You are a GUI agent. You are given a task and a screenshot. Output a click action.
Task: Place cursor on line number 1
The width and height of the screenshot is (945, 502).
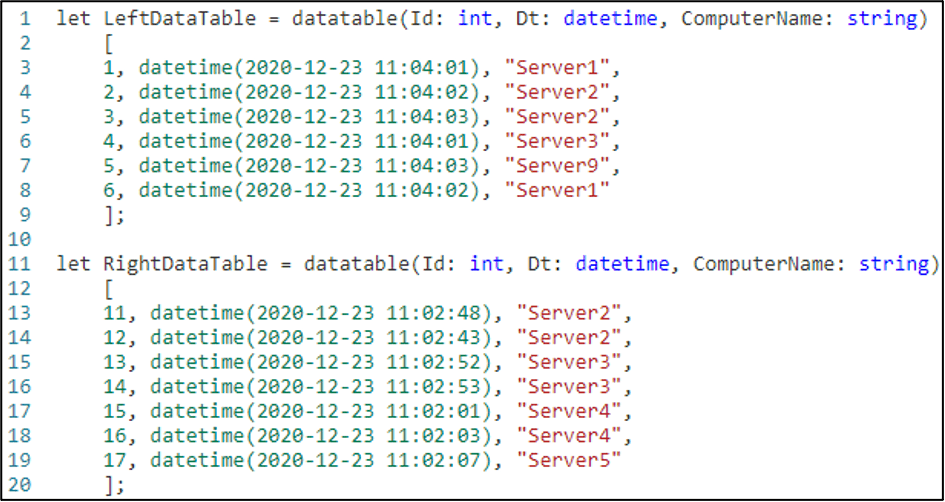tap(24, 19)
